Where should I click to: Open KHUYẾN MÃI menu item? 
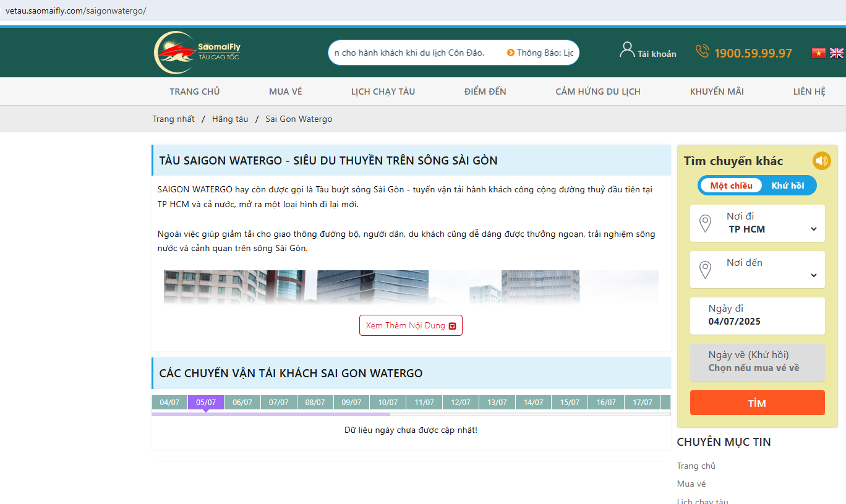pos(717,92)
